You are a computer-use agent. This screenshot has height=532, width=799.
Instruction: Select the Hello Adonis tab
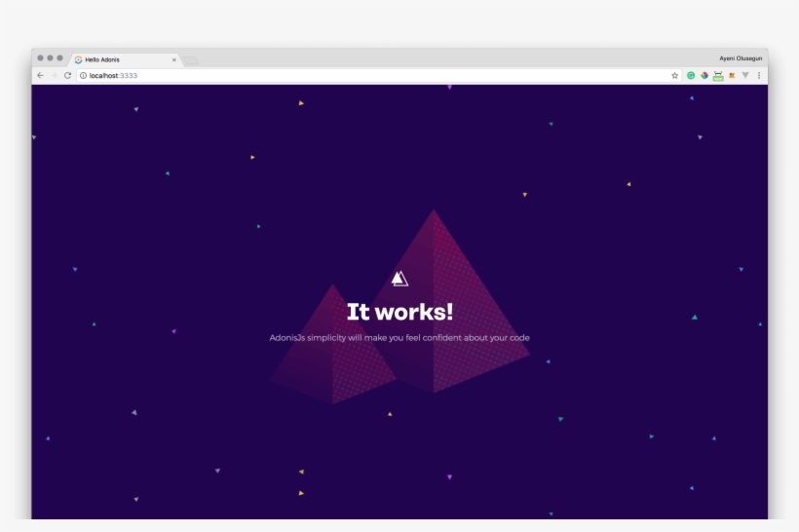click(125, 59)
